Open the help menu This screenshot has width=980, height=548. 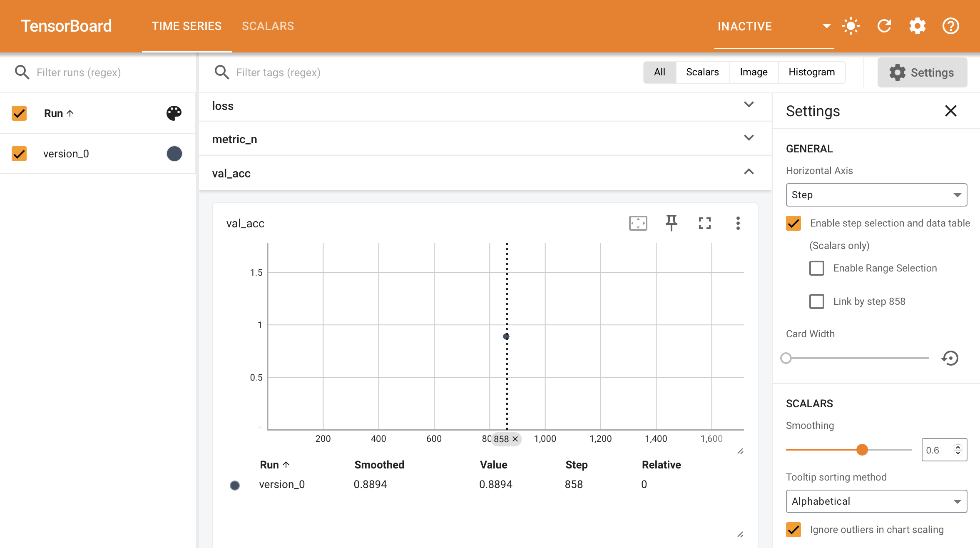point(950,26)
